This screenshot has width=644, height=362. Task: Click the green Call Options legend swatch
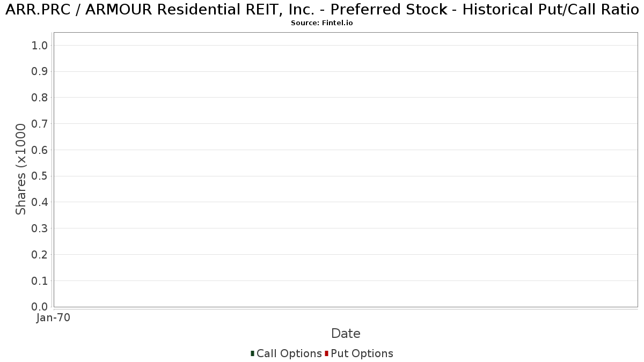[252, 353]
